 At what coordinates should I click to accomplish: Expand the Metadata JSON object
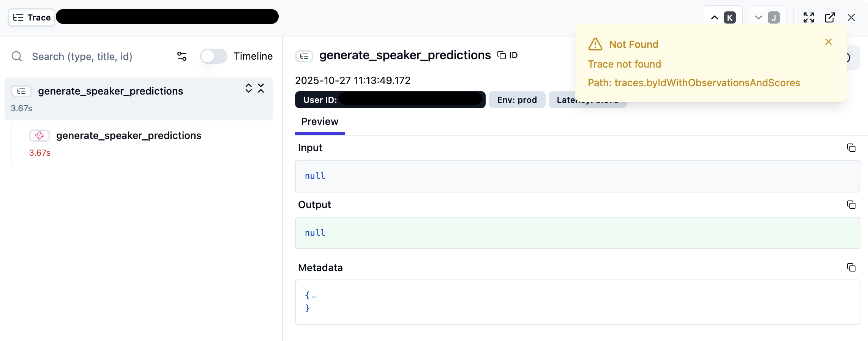coord(314,297)
